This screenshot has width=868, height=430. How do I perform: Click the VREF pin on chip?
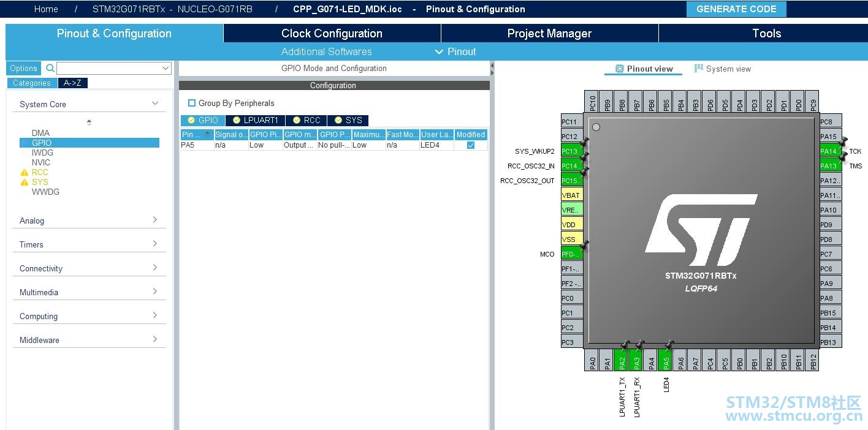coord(572,209)
